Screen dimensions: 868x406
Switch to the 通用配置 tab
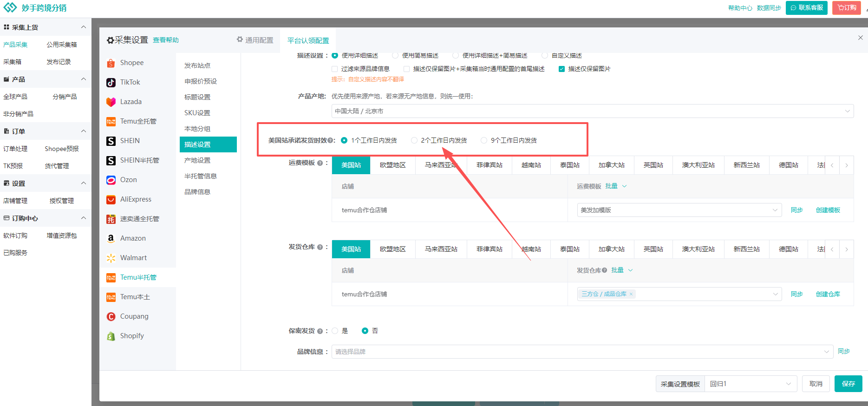point(255,40)
